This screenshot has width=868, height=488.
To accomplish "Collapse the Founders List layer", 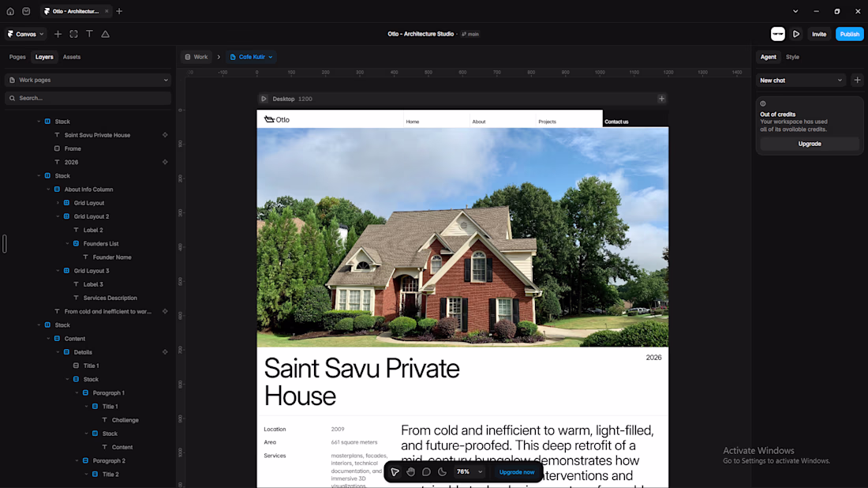I will (x=67, y=244).
